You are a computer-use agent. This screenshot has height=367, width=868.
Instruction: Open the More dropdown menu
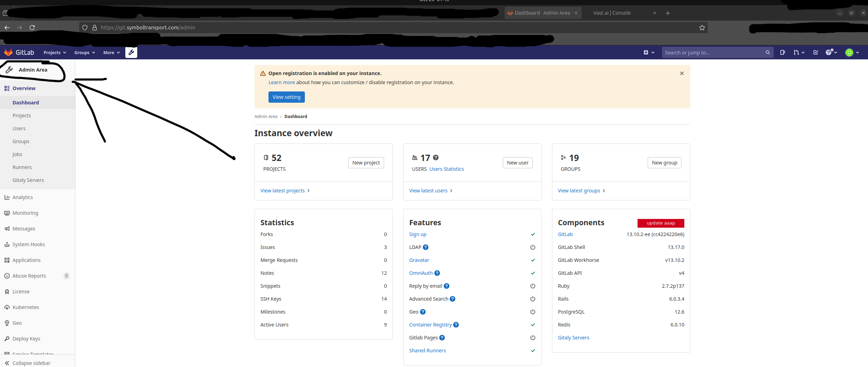pyautogui.click(x=111, y=52)
